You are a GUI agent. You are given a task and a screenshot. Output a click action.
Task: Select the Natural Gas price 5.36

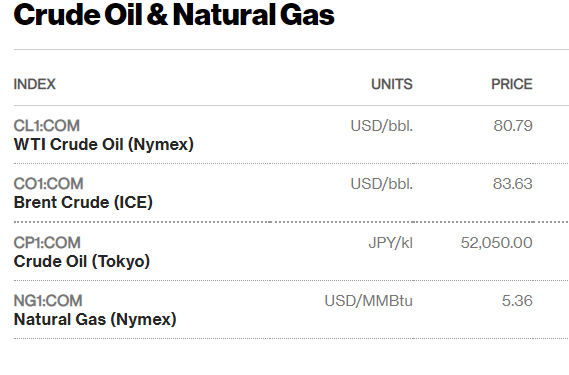point(517,301)
